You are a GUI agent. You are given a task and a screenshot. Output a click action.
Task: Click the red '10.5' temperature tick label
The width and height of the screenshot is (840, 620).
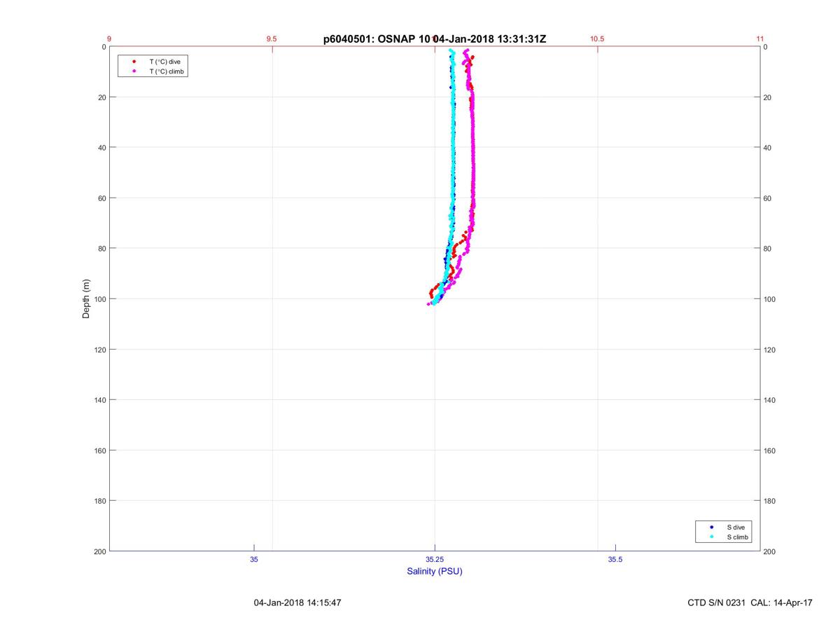[597, 39]
